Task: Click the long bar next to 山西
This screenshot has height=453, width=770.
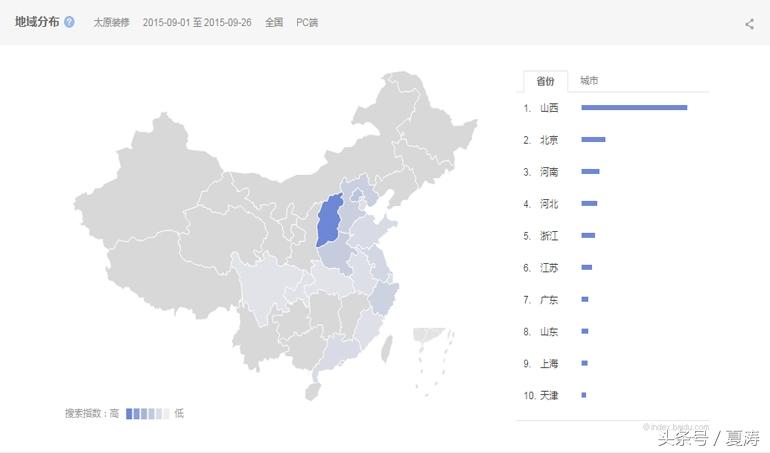Action: pos(634,108)
